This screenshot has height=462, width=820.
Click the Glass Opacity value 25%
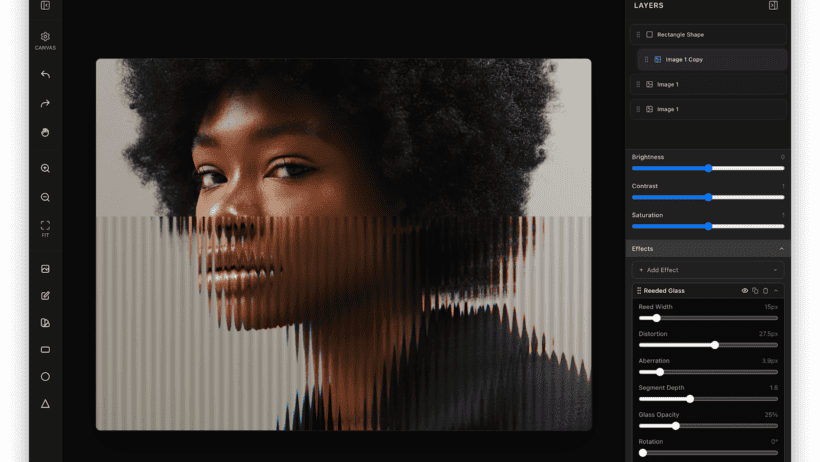click(771, 415)
